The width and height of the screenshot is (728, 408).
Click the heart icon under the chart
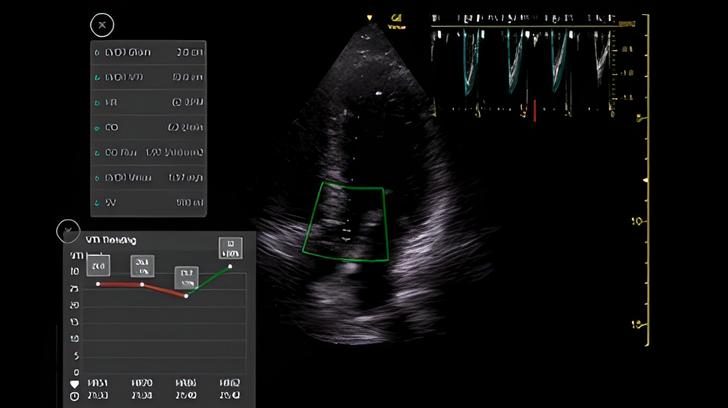point(74,383)
